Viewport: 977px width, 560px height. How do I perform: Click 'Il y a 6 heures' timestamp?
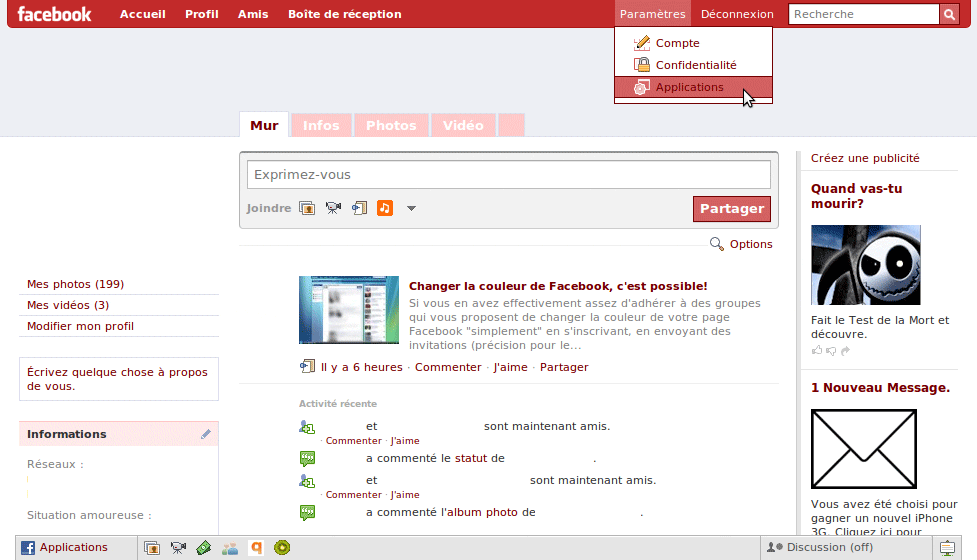361,367
